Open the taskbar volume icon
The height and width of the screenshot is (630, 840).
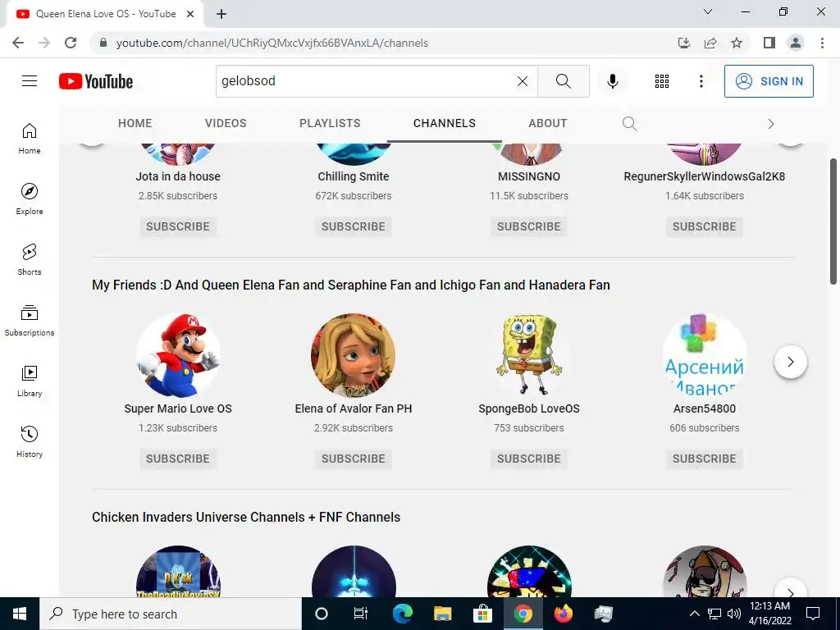[734, 614]
